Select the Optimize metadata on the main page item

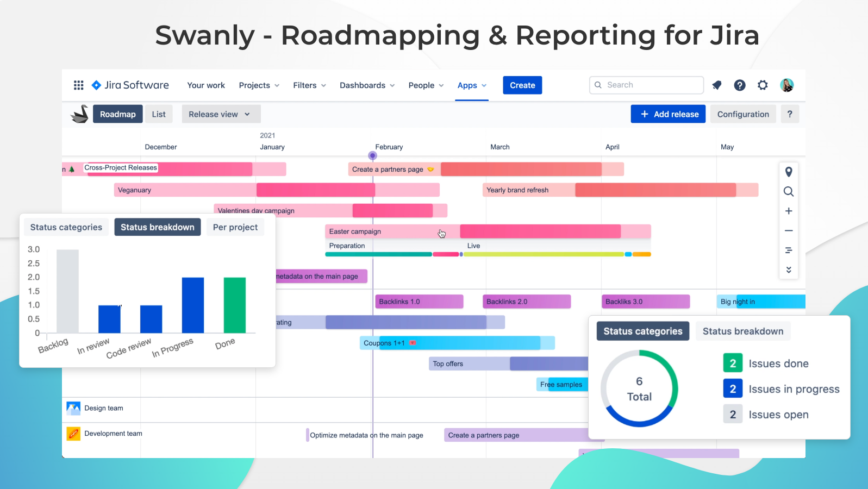(365, 435)
